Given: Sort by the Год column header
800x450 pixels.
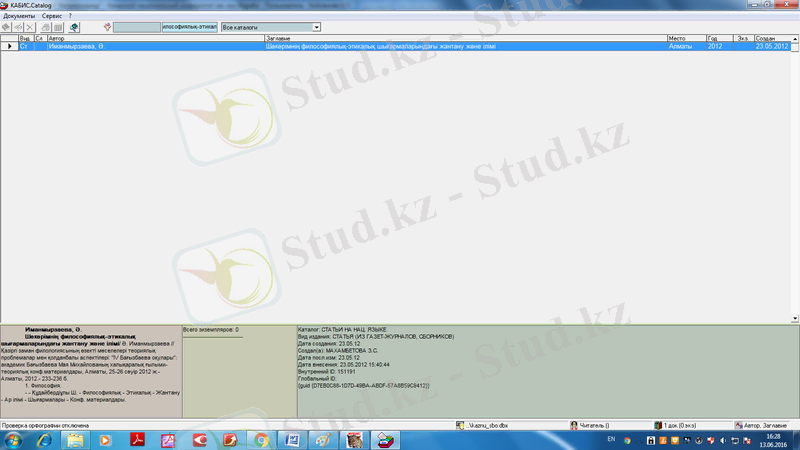Looking at the screenshot, I should click(x=720, y=38).
